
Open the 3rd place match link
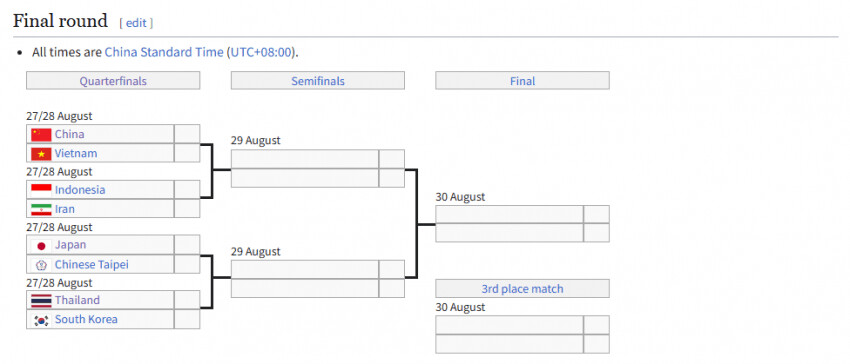point(522,289)
